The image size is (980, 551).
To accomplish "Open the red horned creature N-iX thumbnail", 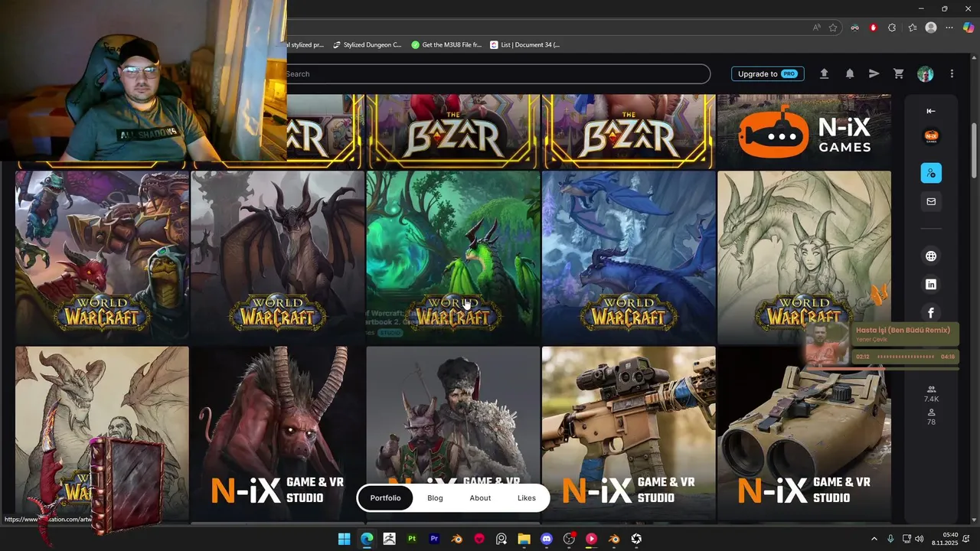I will 277,434.
